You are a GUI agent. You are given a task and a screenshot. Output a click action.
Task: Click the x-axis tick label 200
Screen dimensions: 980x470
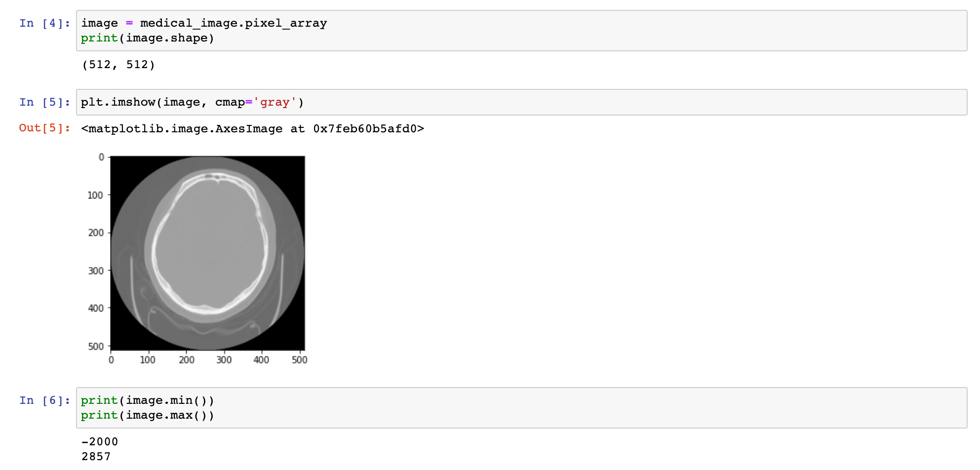pyautogui.click(x=187, y=360)
